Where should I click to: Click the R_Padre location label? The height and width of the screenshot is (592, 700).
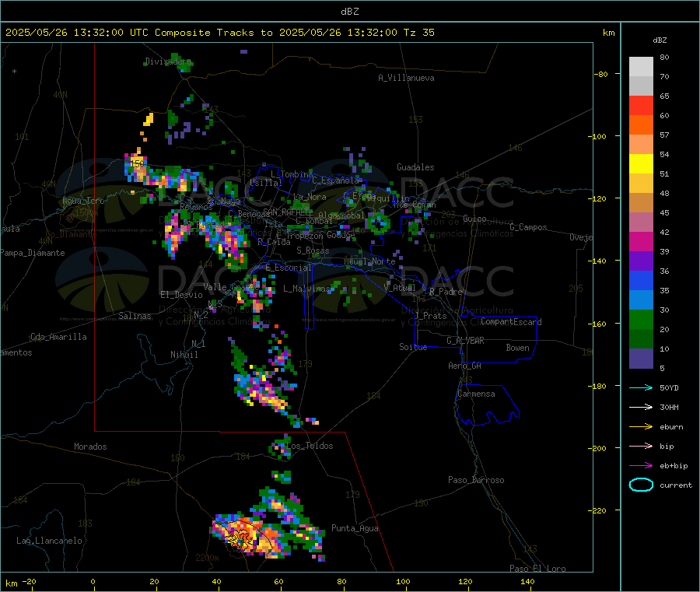446,292
